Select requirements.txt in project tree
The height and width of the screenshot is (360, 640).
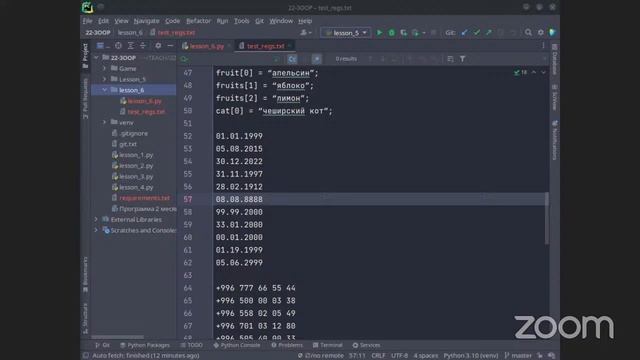[144, 198]
